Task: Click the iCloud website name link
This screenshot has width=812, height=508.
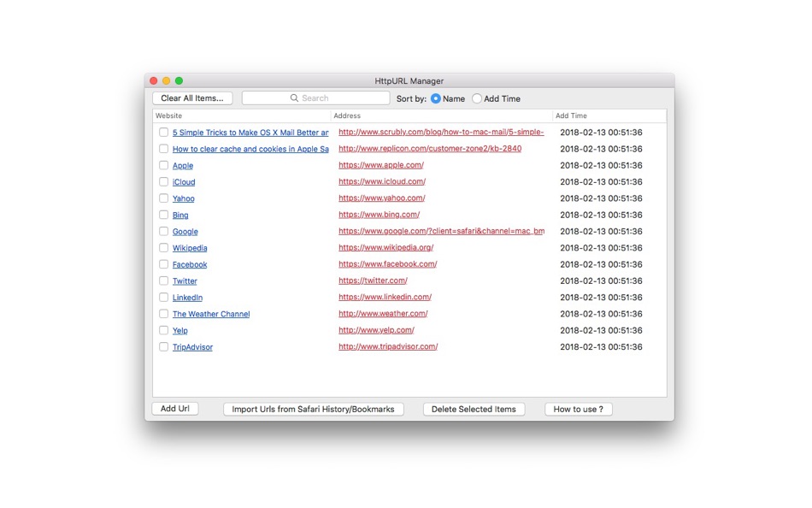Action: click(184, 182)
